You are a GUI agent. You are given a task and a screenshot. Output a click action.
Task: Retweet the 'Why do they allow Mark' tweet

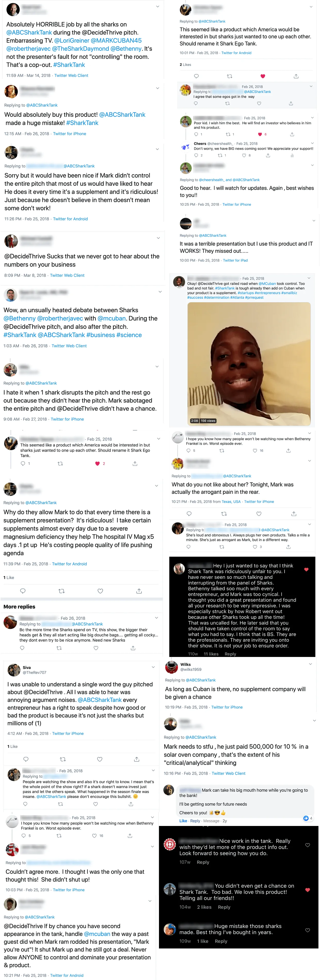pyautogui.click(x=62, y=591)
